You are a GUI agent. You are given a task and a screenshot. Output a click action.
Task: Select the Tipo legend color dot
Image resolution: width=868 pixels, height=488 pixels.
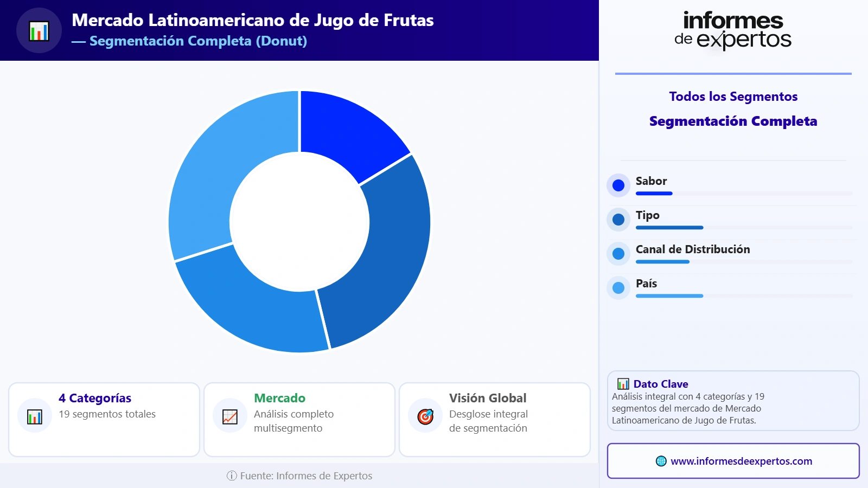[618, 220]
